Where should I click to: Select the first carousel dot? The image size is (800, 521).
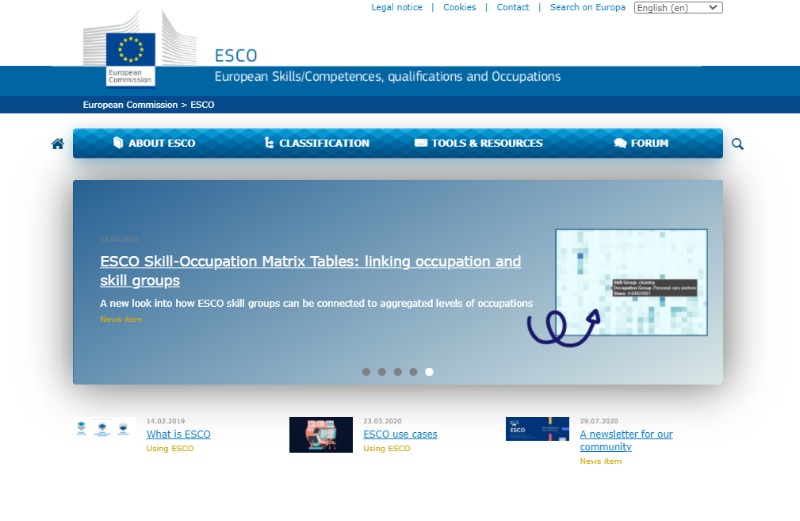(366, 372)
